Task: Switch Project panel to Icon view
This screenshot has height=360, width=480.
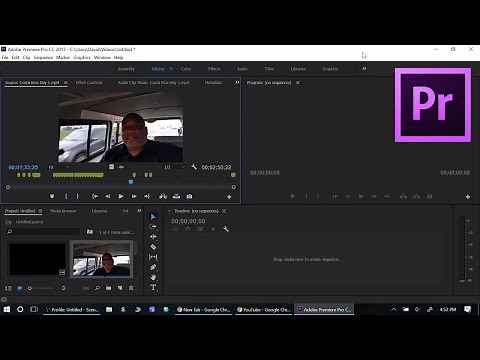Action: (x=20, y=288)
